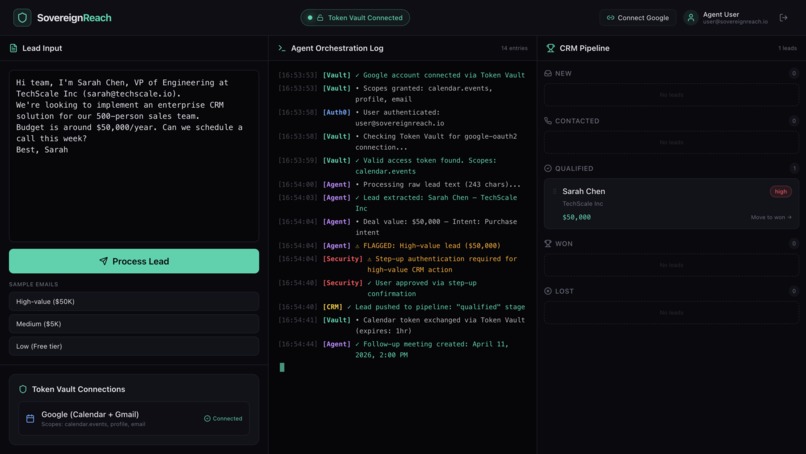This screenshot has height=454, width=806.
Task: Click log line 'Calendar token exchanged via Token Vault'
Action: click(x=401, y=325)
